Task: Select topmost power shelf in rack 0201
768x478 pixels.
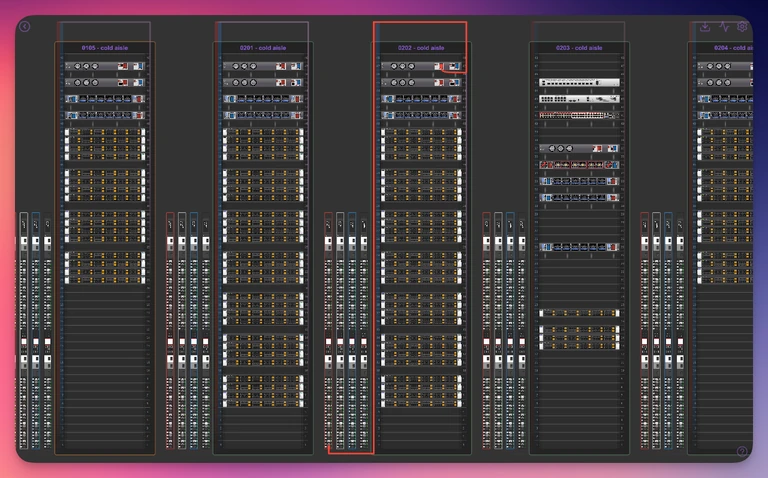Action: 263,66
